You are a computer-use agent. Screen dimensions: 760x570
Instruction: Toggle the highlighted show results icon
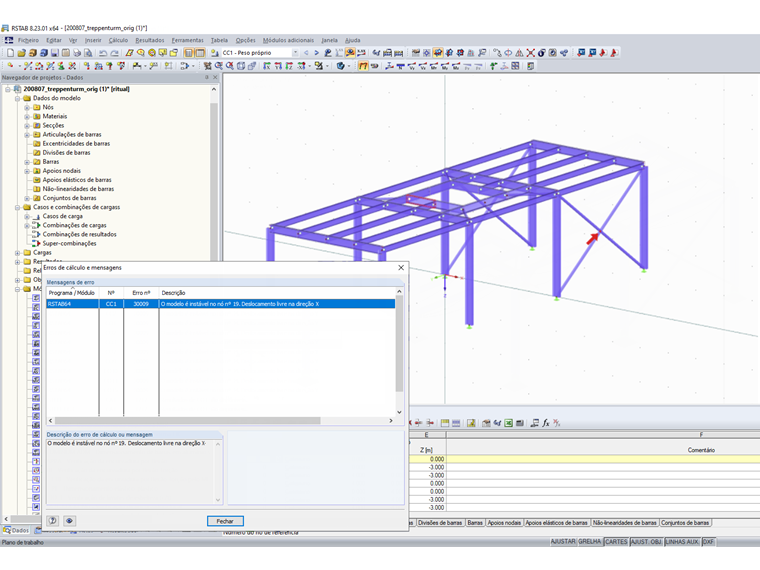tap(349, 53)
